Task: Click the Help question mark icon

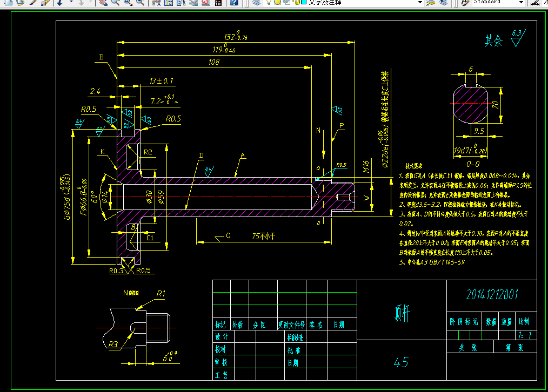Action: 234,2
